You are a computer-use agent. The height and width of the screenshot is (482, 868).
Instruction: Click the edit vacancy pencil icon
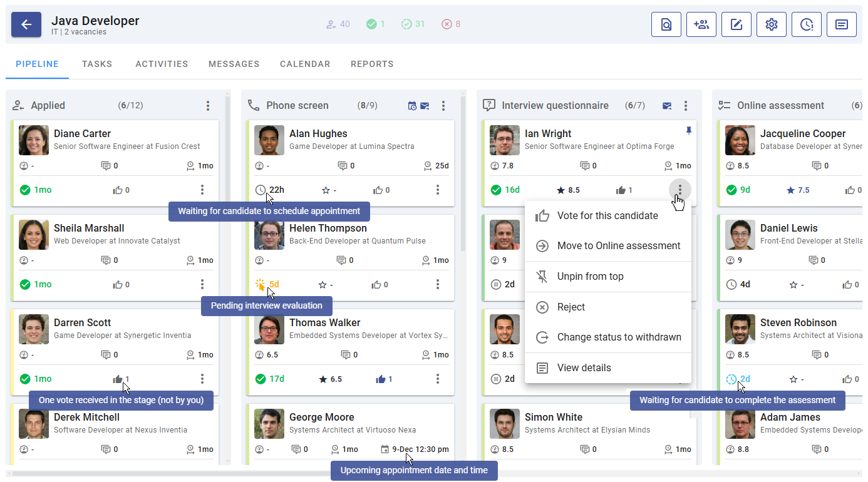pyautogui.click(x=736, y=24)
